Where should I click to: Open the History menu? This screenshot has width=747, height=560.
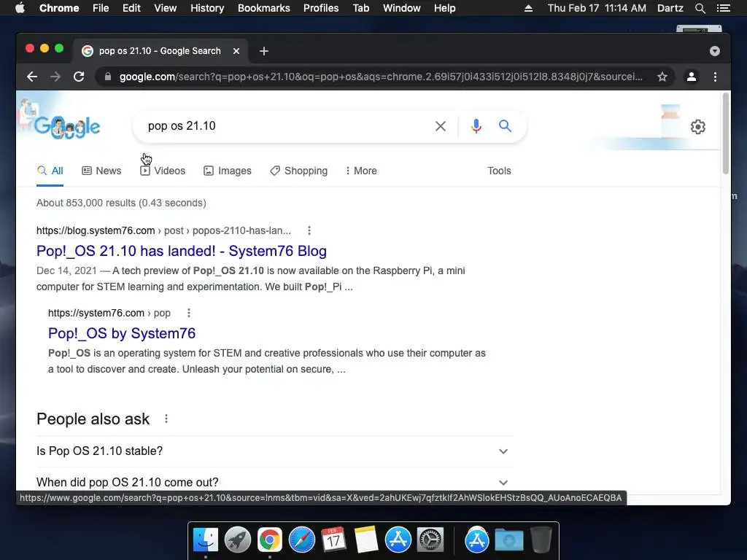(207, 8)
